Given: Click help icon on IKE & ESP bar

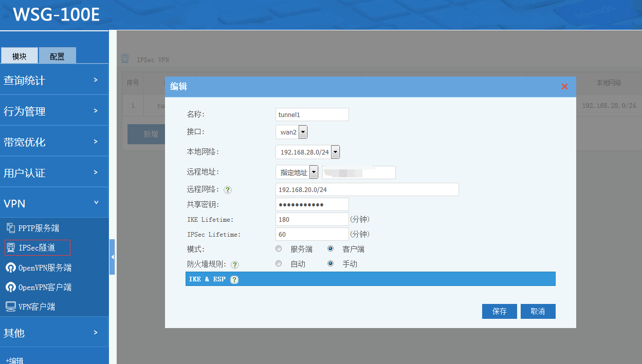Looking at the screenshot, I should pos(234,280).
